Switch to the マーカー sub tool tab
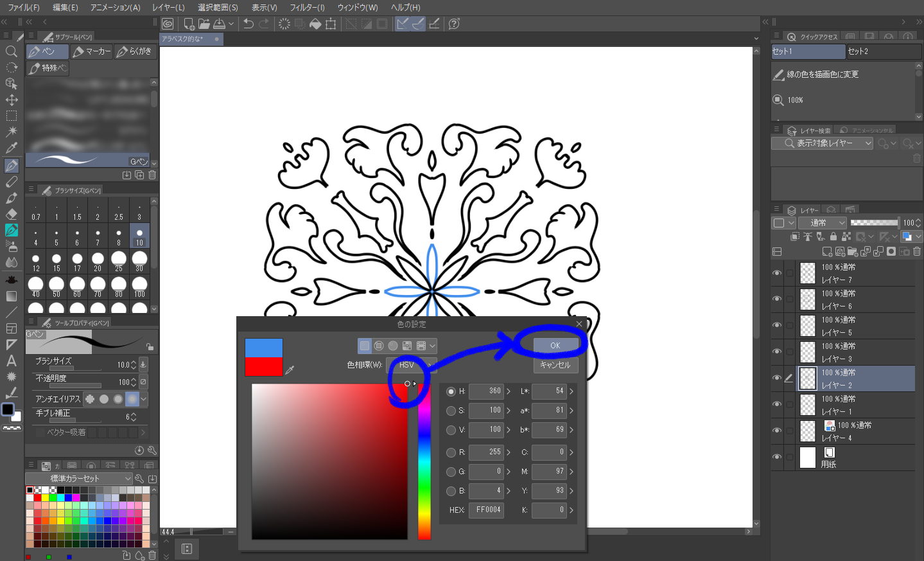924x561 pixels. 92,51
